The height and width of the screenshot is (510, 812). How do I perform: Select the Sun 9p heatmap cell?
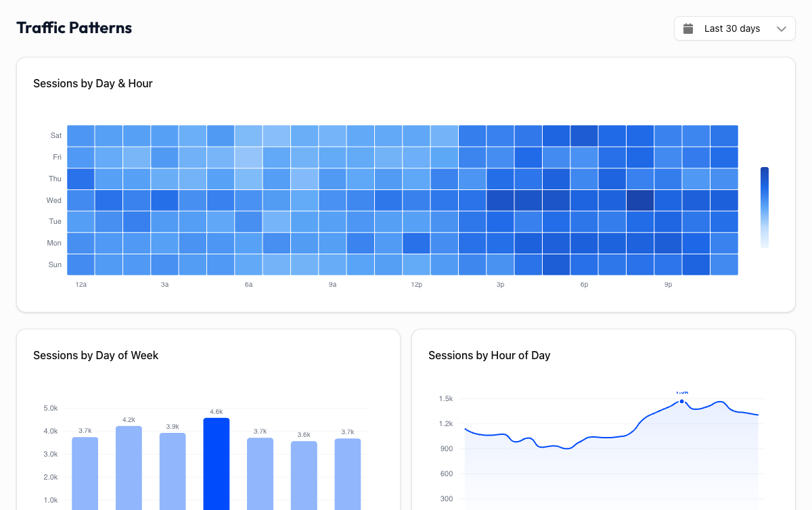point(668,264)
